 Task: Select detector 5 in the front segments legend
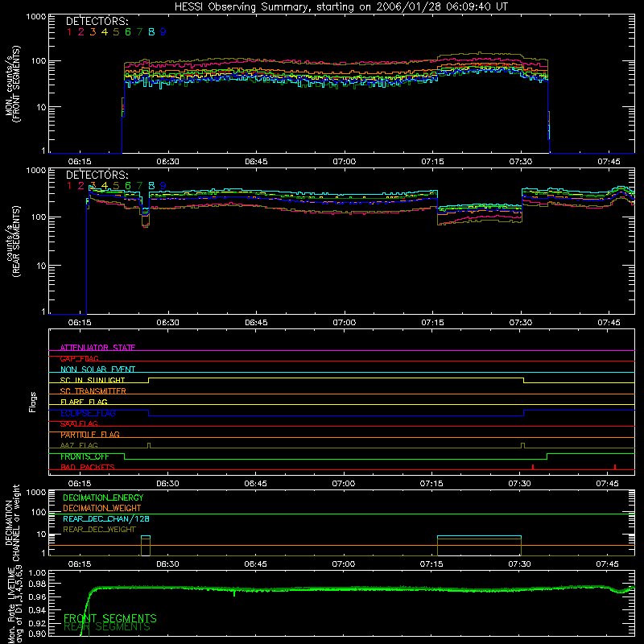tap(116, 32)
